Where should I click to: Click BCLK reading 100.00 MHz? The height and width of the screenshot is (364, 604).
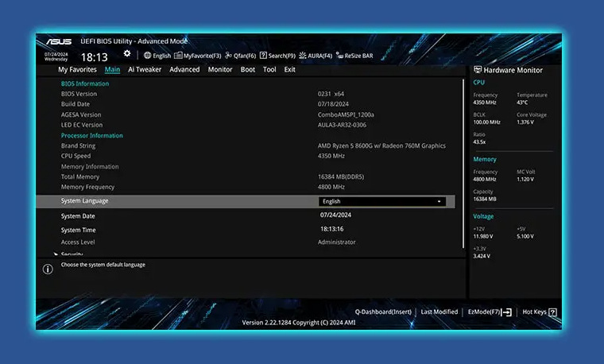coord(487,122)
